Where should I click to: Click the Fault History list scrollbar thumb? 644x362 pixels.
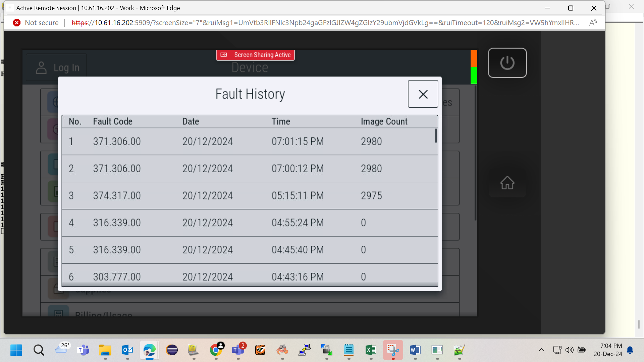pos(436,136)
